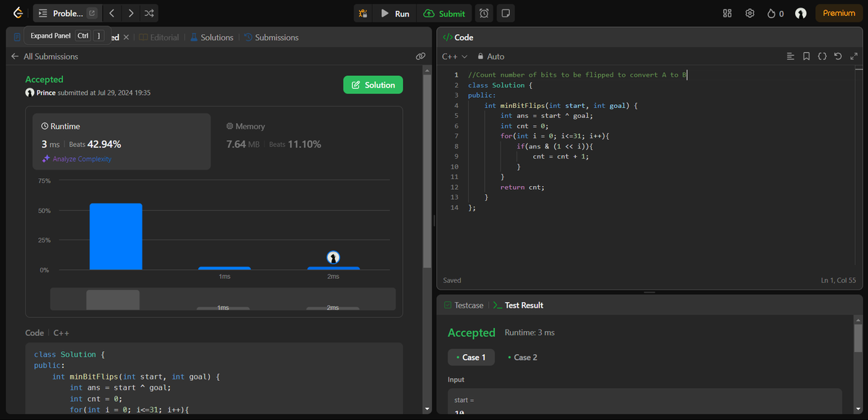Image resolution: width=868 pixels, height=420 pixels.
Task: Click the avatar marker at 2ms
Action: click(333, 257)
